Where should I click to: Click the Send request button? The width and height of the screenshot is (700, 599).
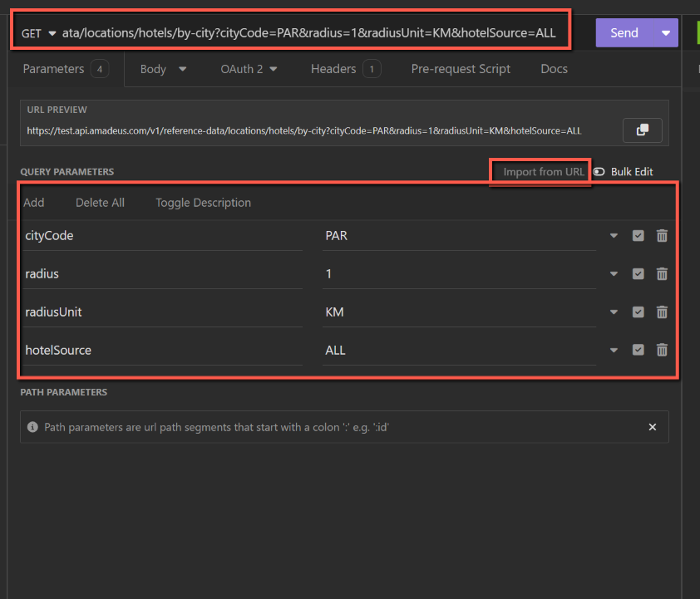[624, 33]
